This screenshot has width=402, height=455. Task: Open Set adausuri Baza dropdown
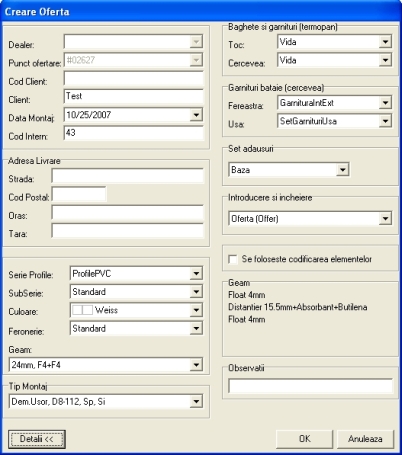(343, 170)
